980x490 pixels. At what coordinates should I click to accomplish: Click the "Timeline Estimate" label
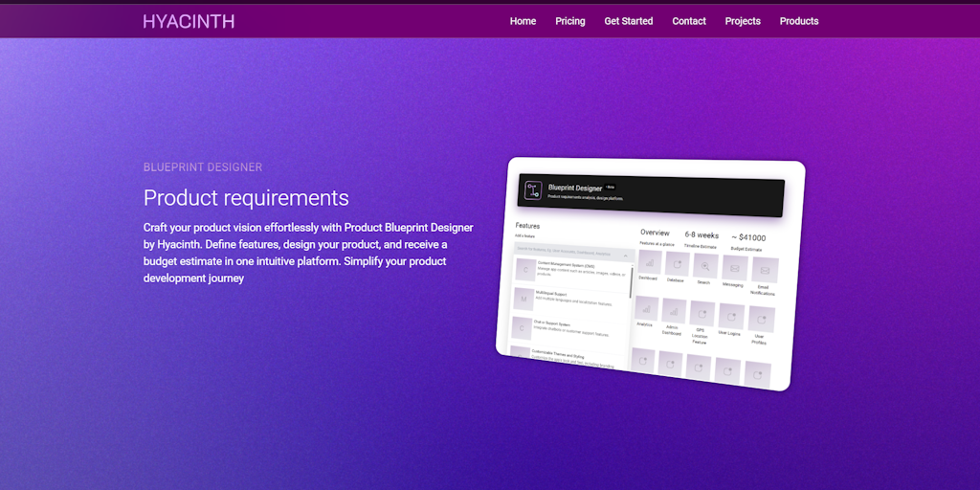700,247
